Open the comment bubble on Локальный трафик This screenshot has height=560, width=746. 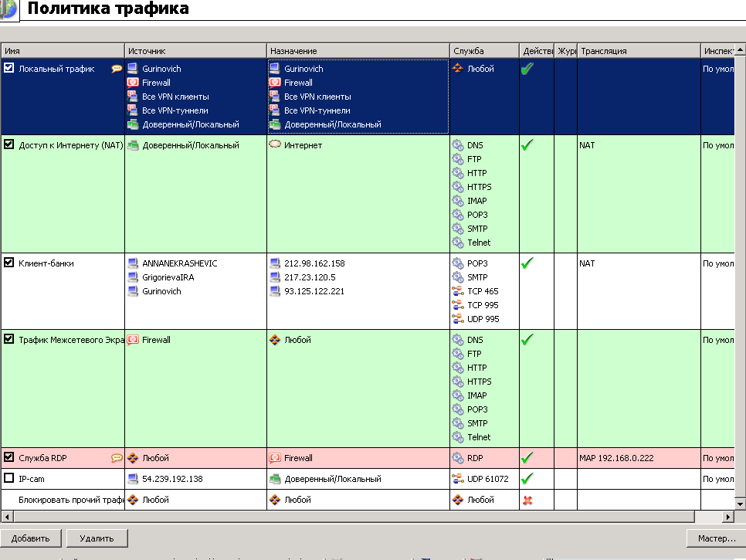pos(117,69)
